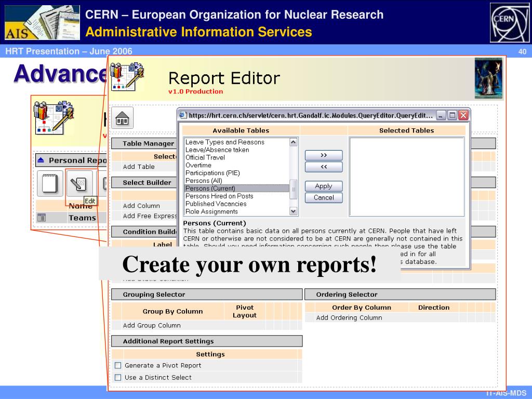Viewport: 532px width, 399px height.
Task: Collapse the Personal Reports triangle icon
Action: [41, 160]
